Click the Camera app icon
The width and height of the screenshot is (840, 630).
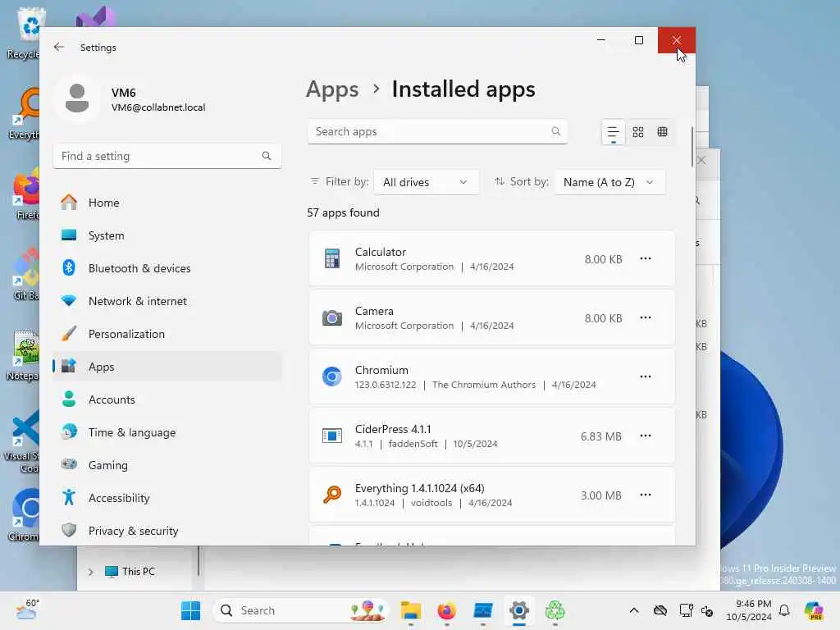tap(332, 317)
